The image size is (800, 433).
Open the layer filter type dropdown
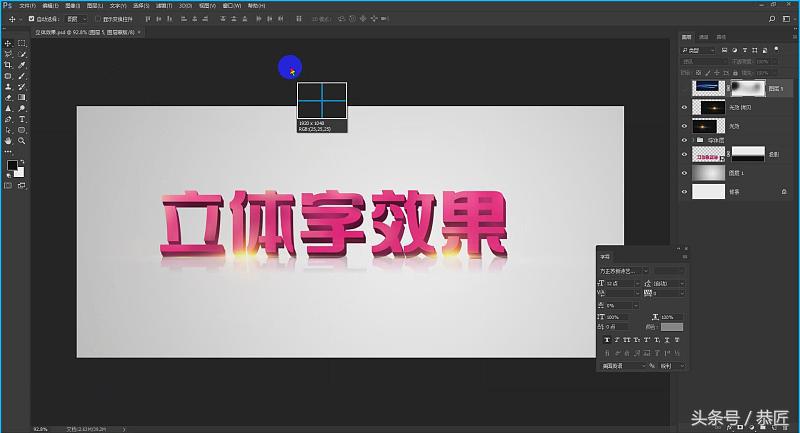[698, 50]
